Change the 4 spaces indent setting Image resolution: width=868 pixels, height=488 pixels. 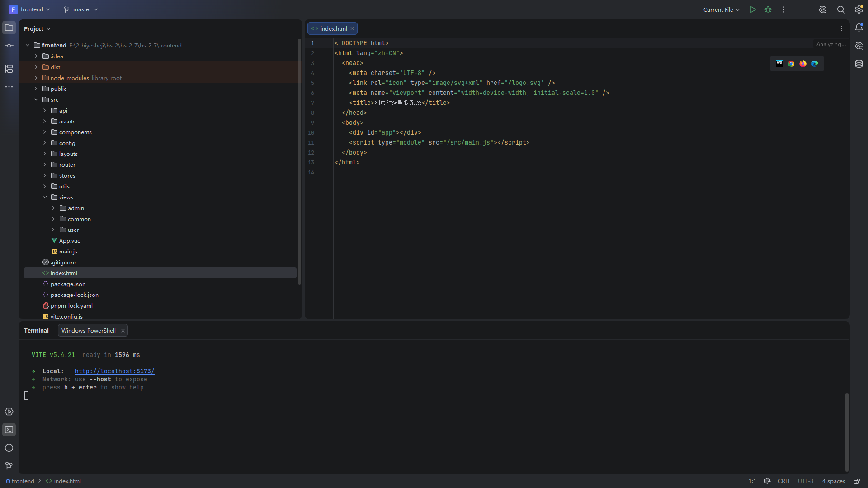834,481
